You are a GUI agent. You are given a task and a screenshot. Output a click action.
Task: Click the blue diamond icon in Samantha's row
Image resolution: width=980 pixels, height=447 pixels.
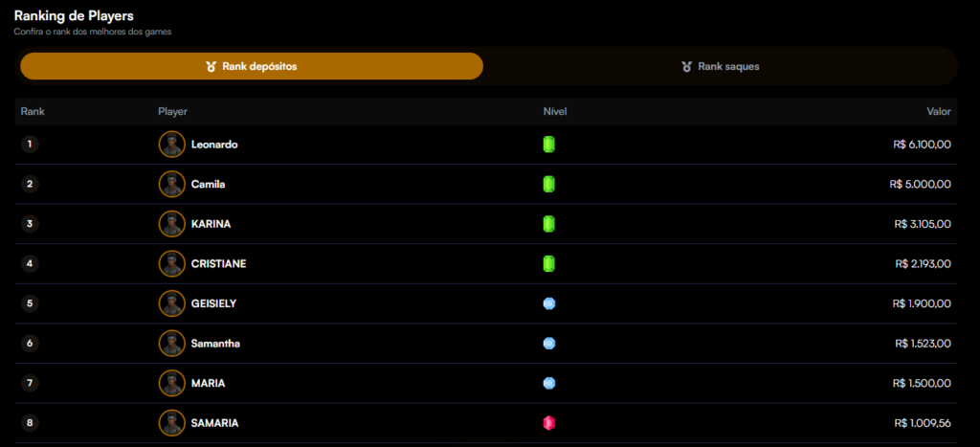click(548, 344)
